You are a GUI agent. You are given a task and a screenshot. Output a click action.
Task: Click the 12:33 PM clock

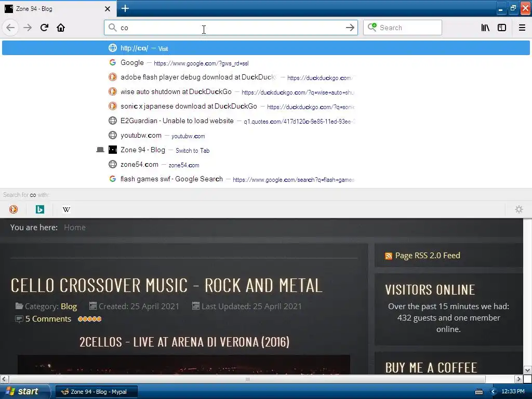pos(513,392)
